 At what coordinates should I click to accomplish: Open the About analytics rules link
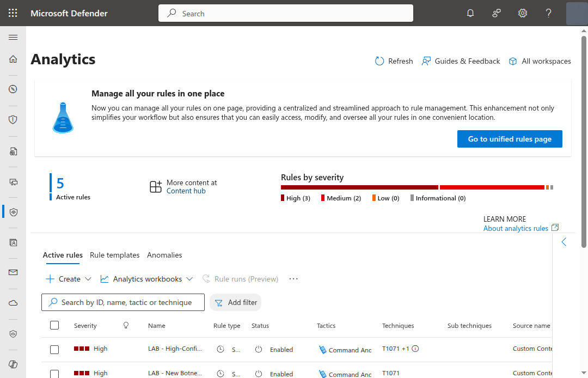point(515,228)
